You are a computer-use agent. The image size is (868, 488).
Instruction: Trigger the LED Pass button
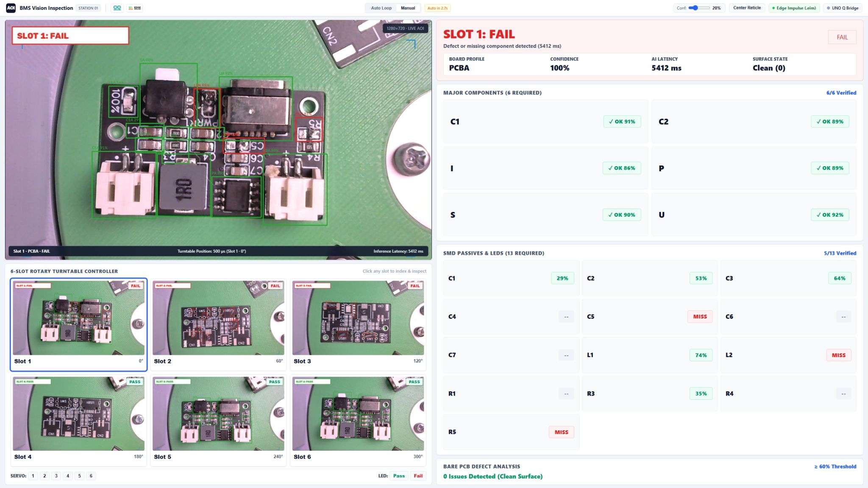point(399,476)
